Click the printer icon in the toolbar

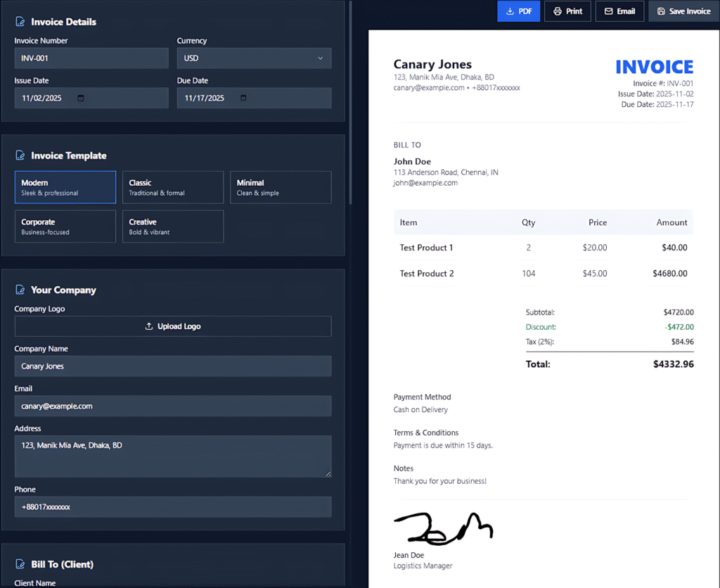[x=558, y=11]
